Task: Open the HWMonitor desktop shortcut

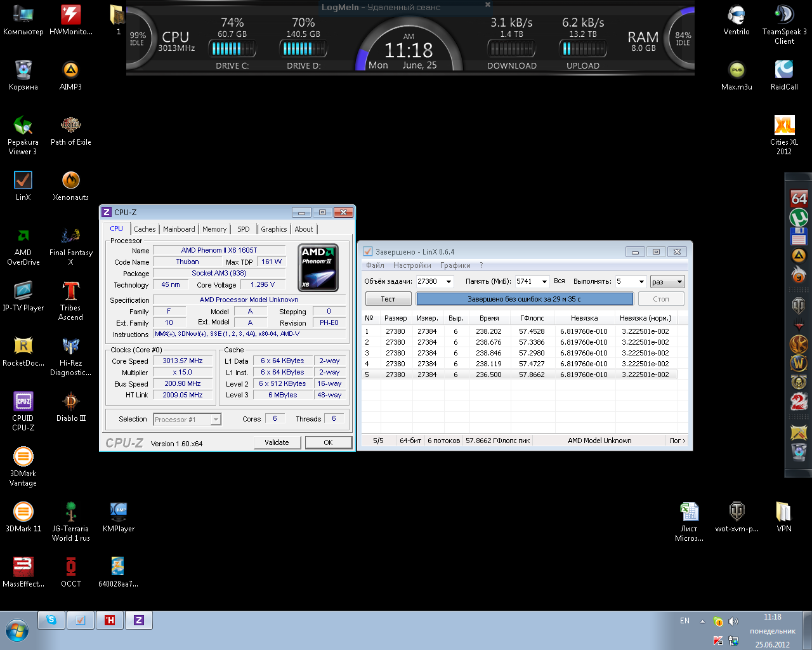Action: 70,20
